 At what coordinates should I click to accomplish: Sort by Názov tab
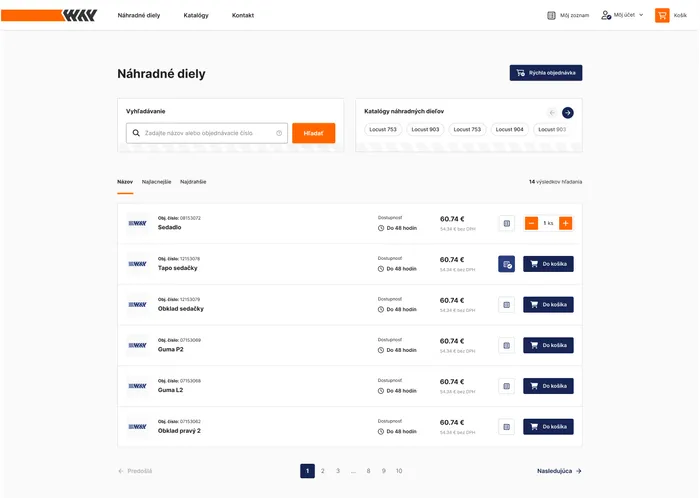coord(125,182)
